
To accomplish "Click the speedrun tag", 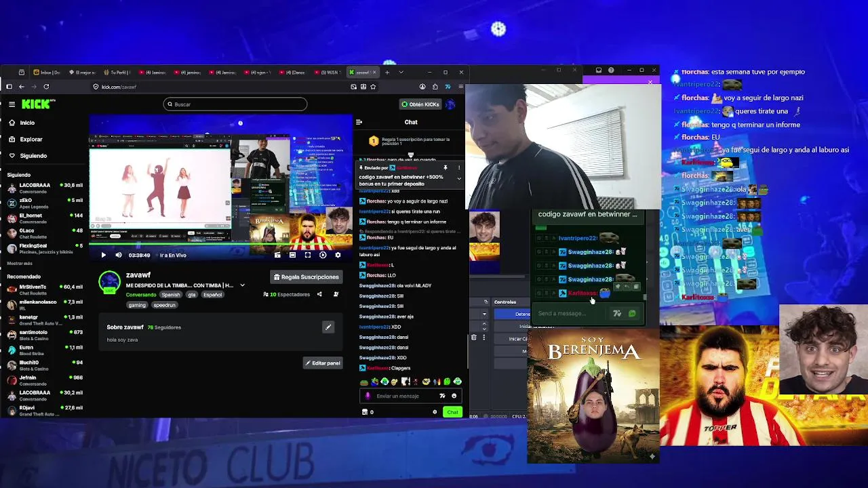I will 164,305.
